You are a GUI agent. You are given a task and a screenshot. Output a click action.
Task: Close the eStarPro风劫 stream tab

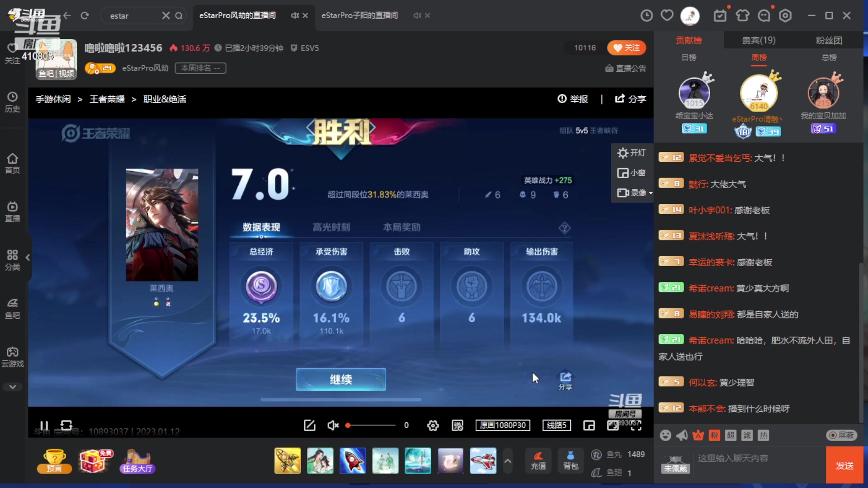305,15
